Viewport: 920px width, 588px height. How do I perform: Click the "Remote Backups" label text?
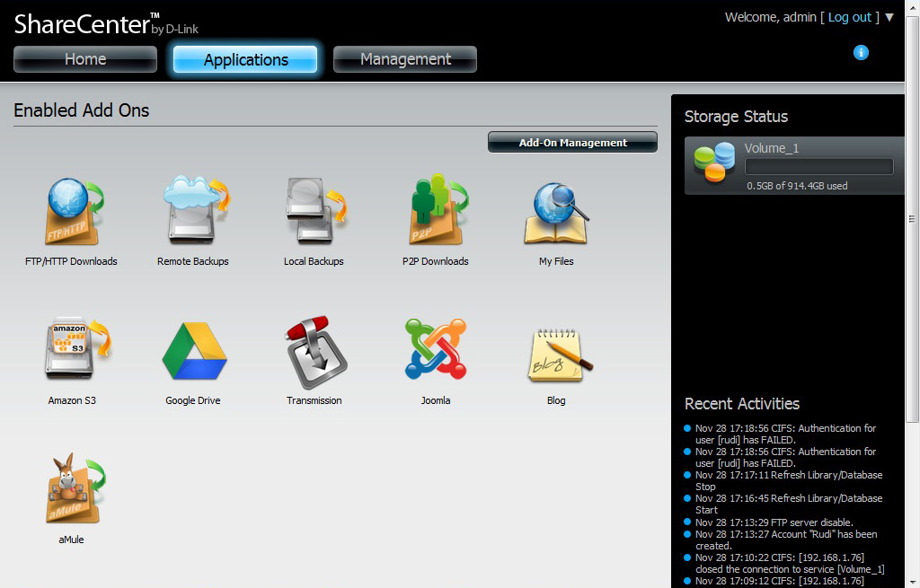click(193, 261)
